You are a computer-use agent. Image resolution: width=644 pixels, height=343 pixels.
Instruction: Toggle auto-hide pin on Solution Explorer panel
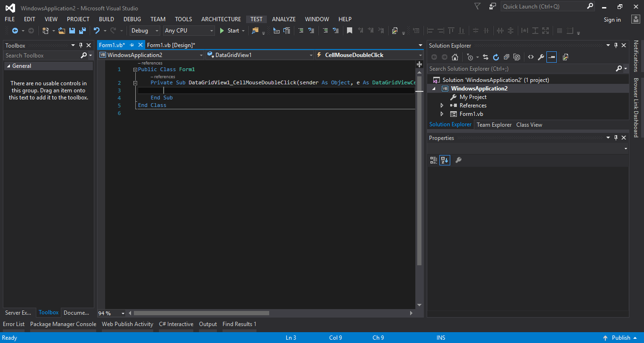pyautogui.click(x=616, y=45)
